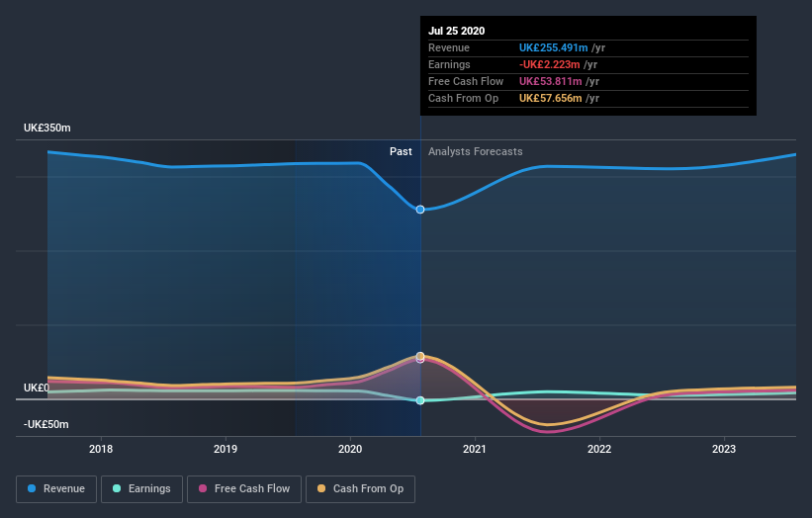The width and height of the screenshot is (812, 518).
Task: Click the Analysts Forecasts label
Action: [x=476, y=151]
